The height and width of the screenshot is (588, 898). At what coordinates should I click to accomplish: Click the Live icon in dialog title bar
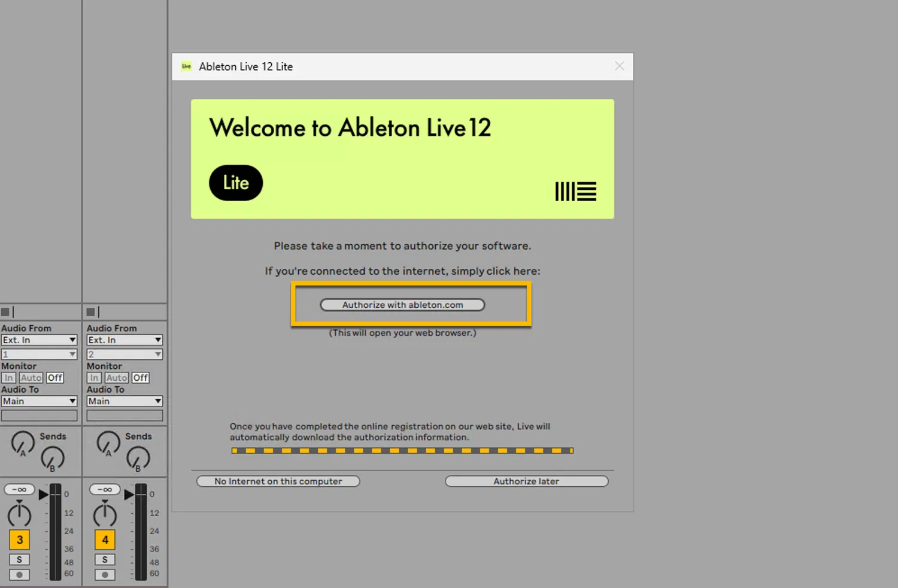point(187,66)
